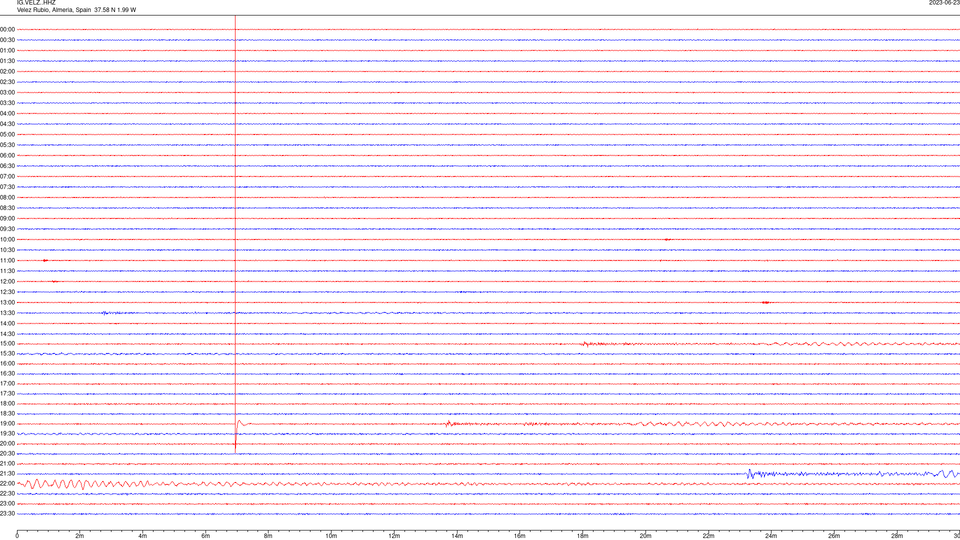Viewport: 960px width, 540px height.
Task: Select the 20:30 trace time label
Action: [7, 454]
